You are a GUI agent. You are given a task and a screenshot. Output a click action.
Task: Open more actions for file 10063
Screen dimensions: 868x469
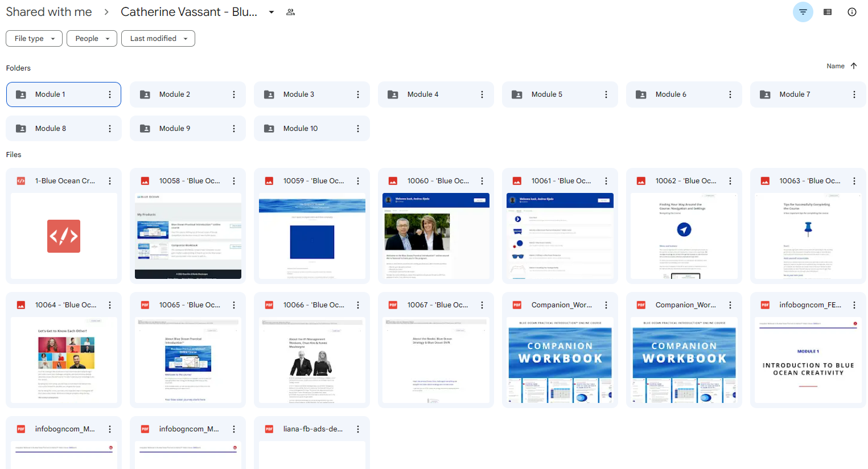854,181
